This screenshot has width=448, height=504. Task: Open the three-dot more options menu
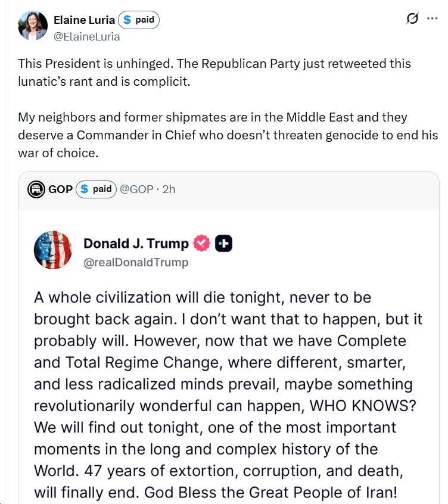point(432,19)
